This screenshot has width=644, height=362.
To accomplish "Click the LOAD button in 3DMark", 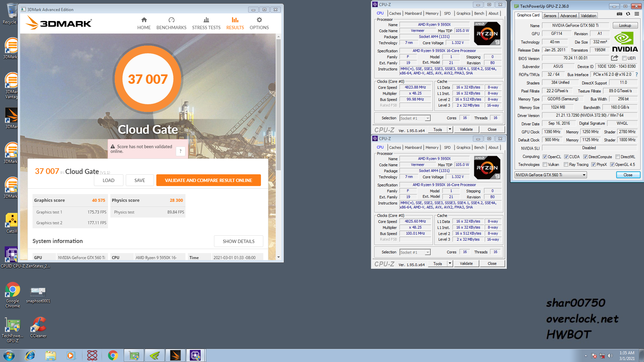I will pos(108,180).
